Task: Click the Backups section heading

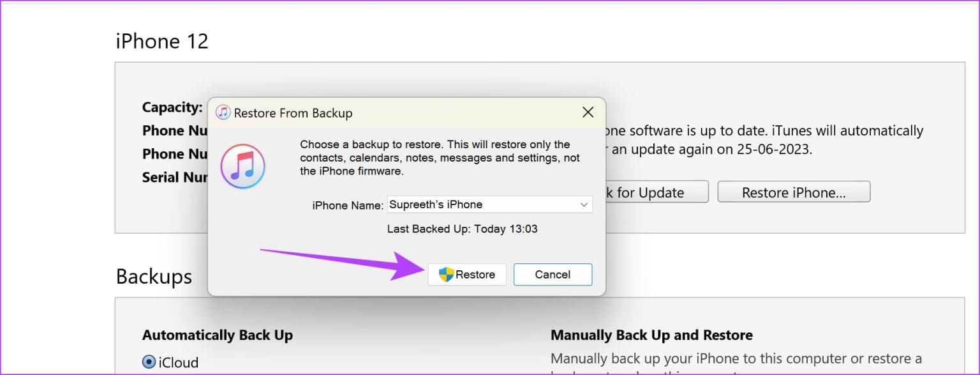Action: pos(153,277)
